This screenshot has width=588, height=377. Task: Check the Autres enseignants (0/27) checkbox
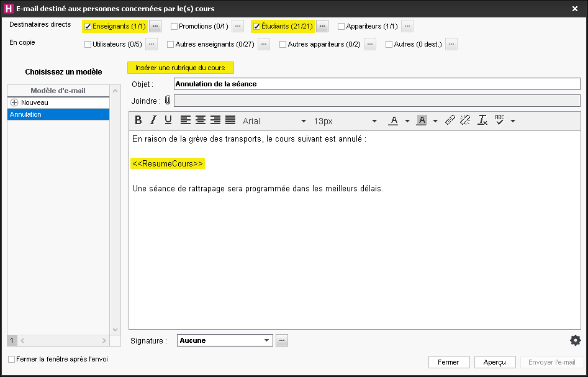(x=170, y=44)
